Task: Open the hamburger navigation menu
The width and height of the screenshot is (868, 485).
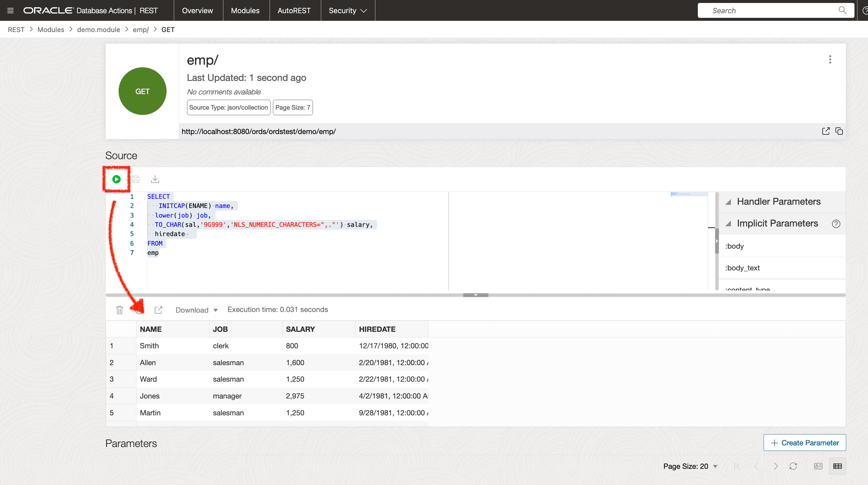Action: (x=11, y=11)
